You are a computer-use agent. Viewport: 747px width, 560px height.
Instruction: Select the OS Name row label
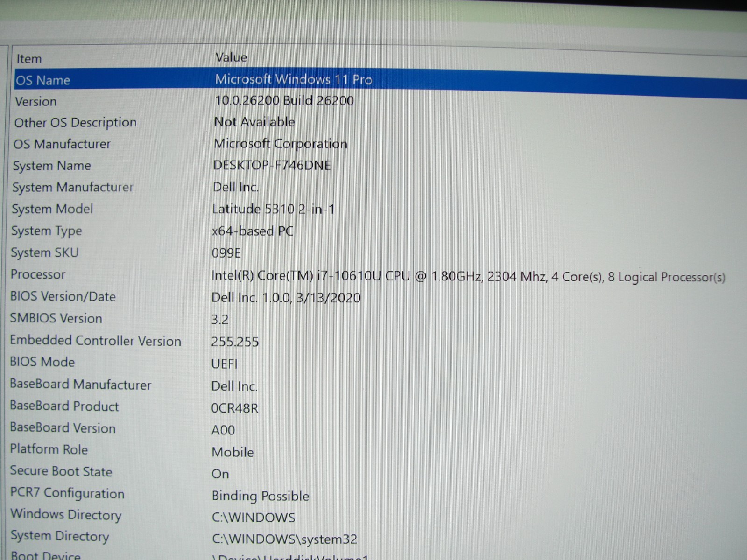click(43, 80)
